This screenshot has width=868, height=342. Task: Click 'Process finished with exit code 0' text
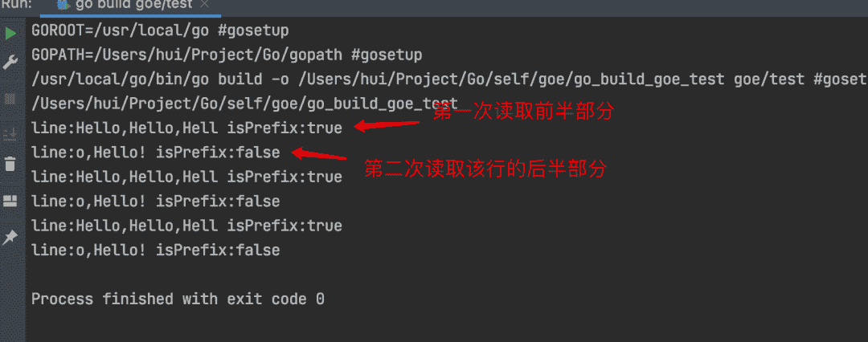tap(178, 299)
